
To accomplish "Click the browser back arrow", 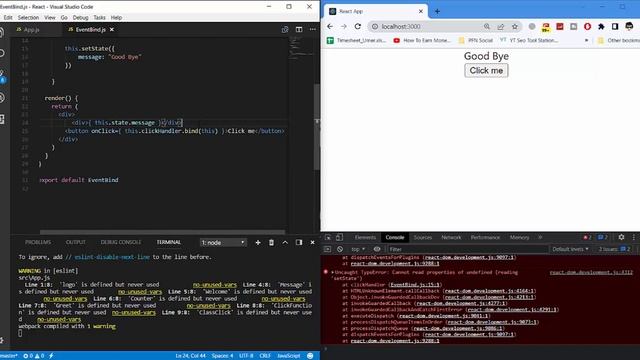I will pos(330,27).
